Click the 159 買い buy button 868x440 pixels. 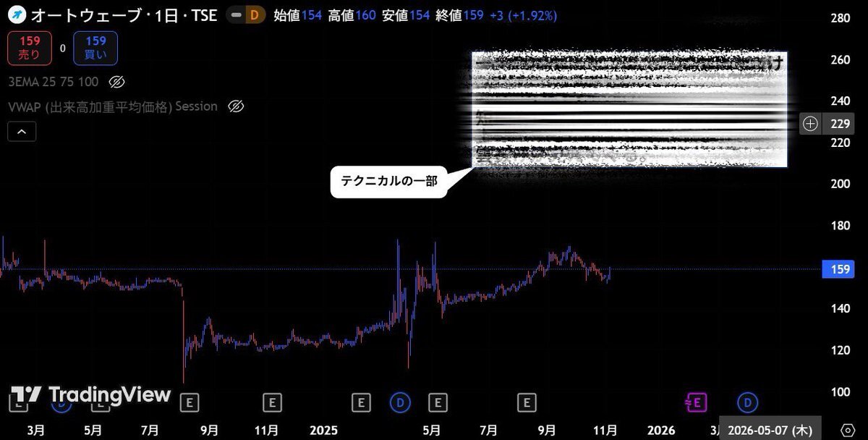(95, 48)
